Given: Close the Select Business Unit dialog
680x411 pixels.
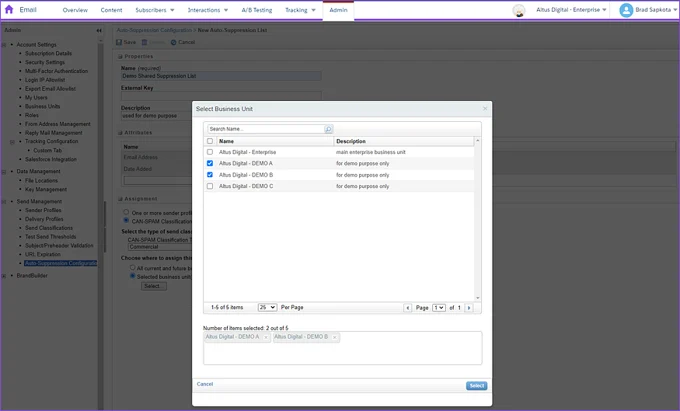Looking at the screenshot, I should pyautogui.click(x=485, y=108).
